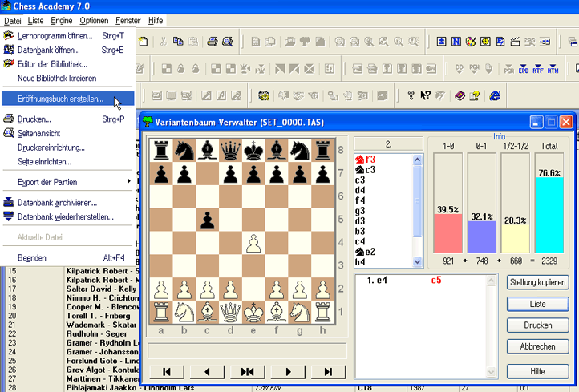Select the knight e2 move in move list
This screenshot has height=392, width=579.
(365, 252)
